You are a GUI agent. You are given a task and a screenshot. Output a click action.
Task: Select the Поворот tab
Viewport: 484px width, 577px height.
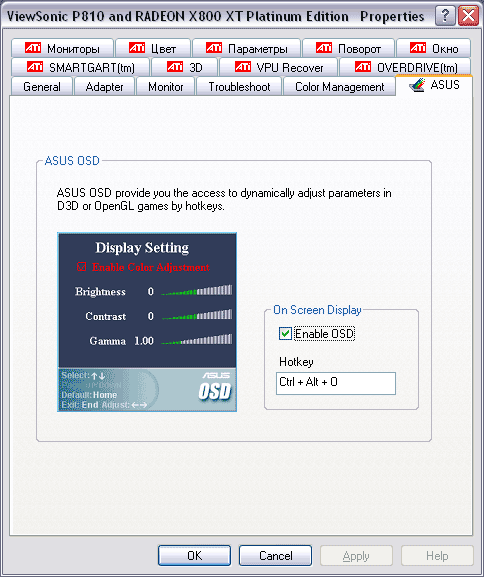(348, 48)
